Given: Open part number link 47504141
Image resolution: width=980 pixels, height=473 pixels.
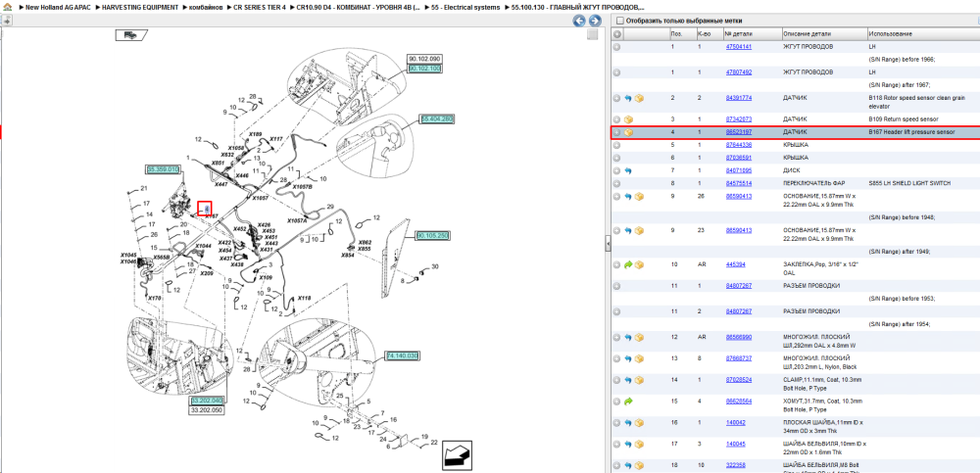Looking at the screenshot, I should (x=738, y=47).
